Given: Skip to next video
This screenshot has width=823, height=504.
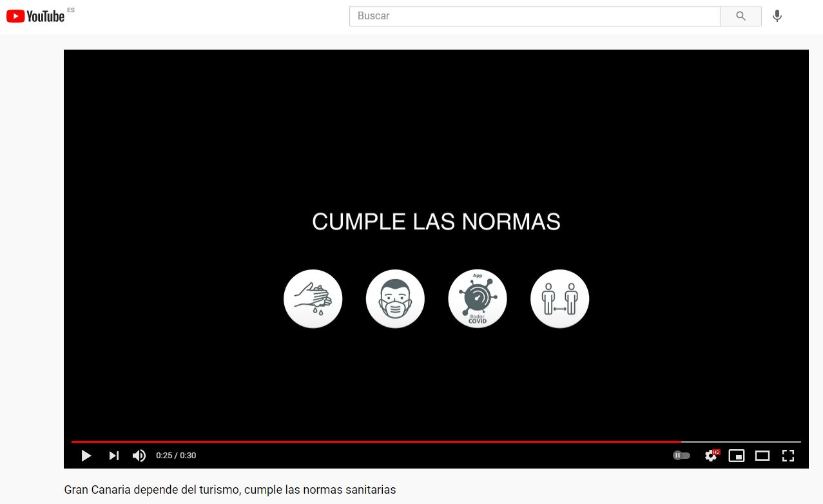Looking at the screenshot, I should click(113, 456).
